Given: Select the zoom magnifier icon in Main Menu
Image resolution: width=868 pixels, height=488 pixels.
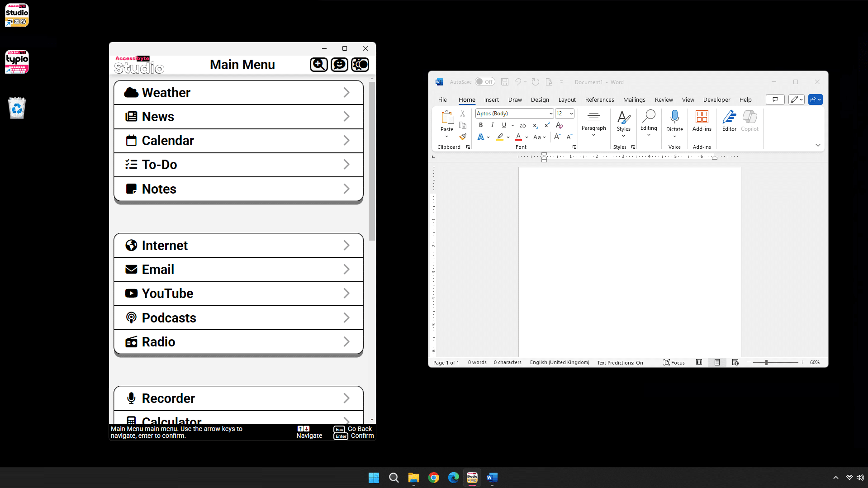Looking at the screenshot, I should 318,64.
